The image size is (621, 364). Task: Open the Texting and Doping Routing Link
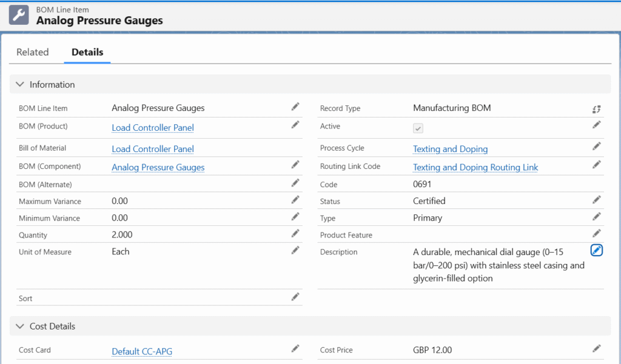point(475,167)
